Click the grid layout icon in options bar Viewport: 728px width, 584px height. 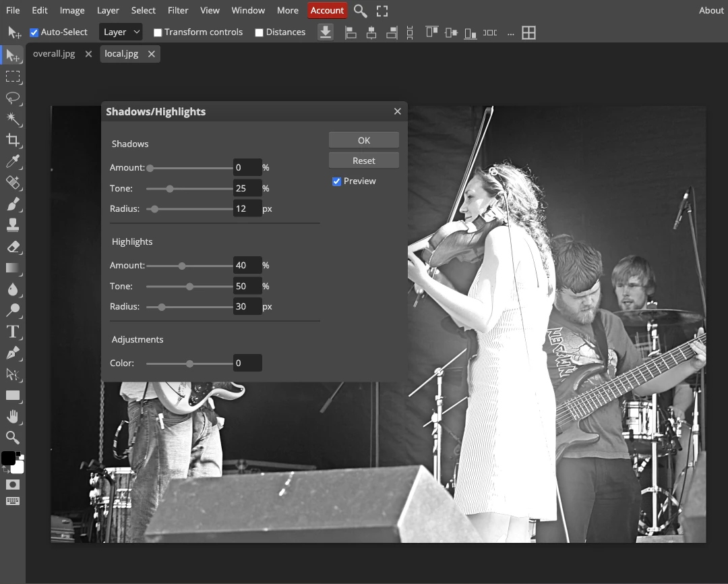(529, 32)
